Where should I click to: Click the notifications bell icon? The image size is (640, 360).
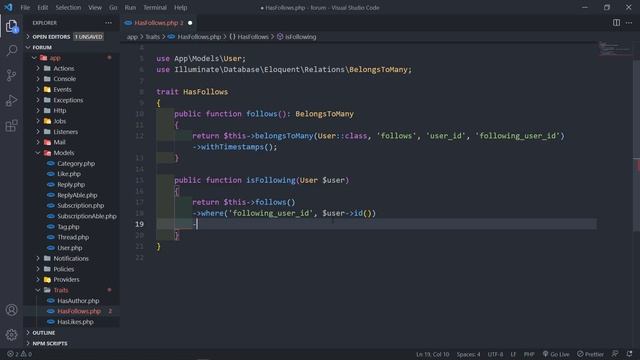click(629, 354)
